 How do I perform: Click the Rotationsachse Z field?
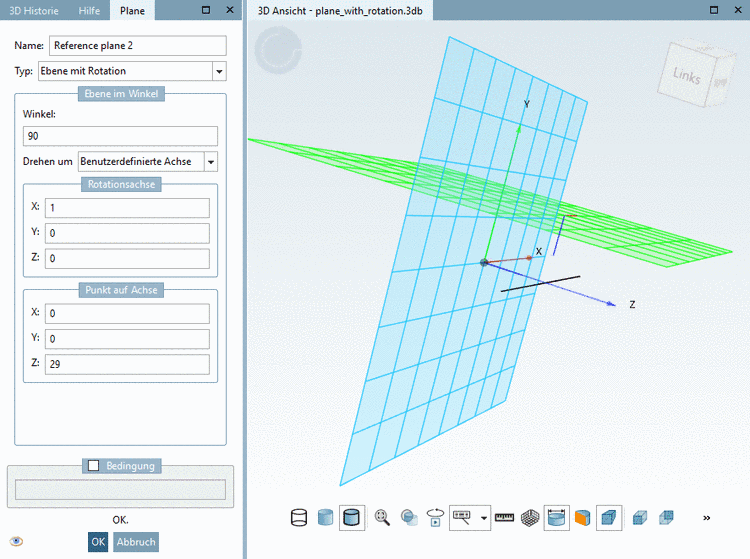[x=127, y=258]
